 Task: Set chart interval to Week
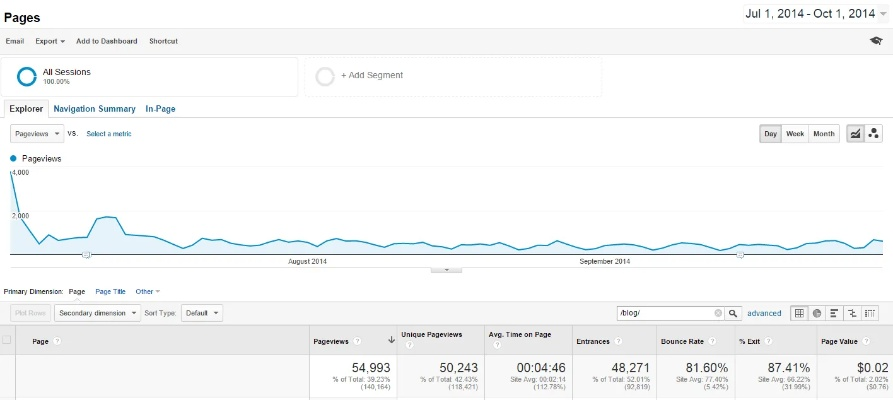[795, 134]
